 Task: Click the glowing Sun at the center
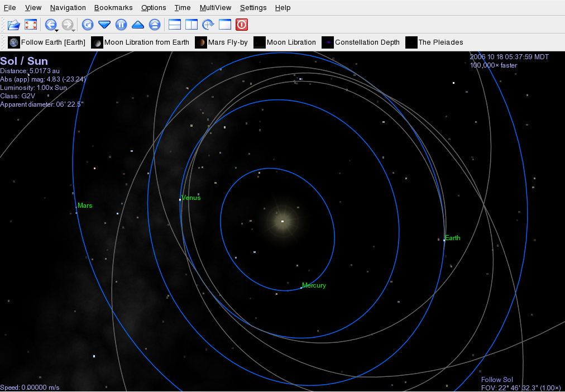point(282,221)
